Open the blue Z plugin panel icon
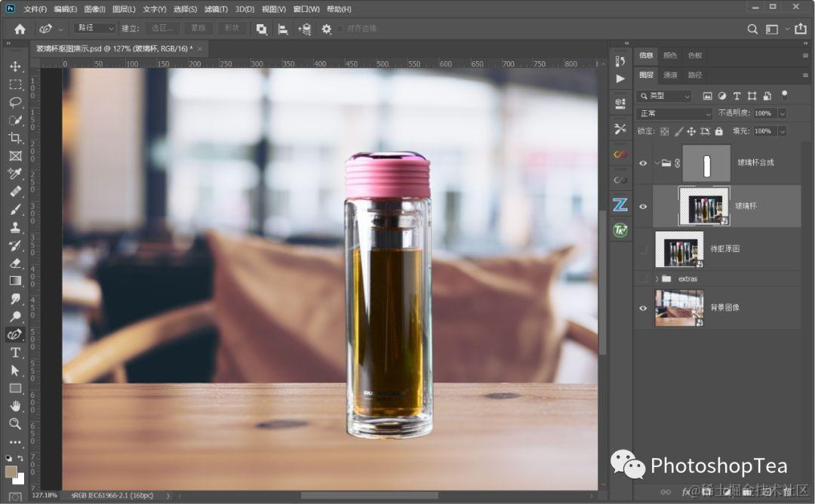815x504 pixels. [x=620, y=204]
